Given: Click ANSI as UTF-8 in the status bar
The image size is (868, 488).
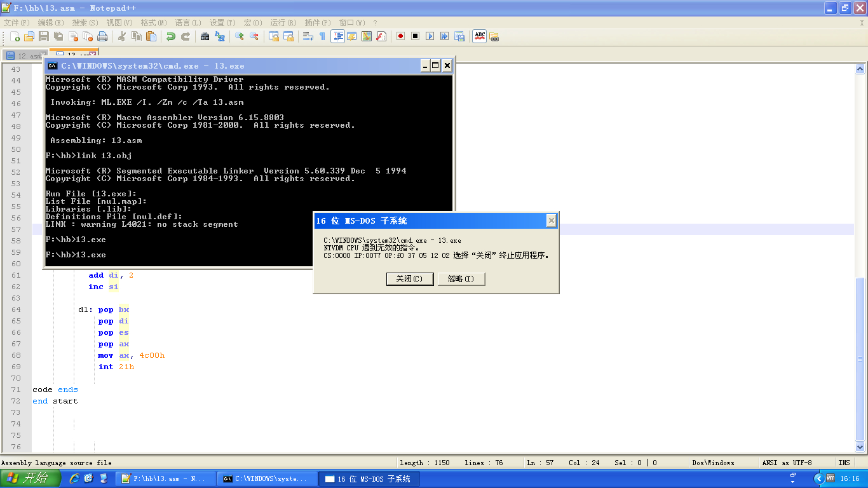Looking at the screenshot, I should [x=787, y=463].
